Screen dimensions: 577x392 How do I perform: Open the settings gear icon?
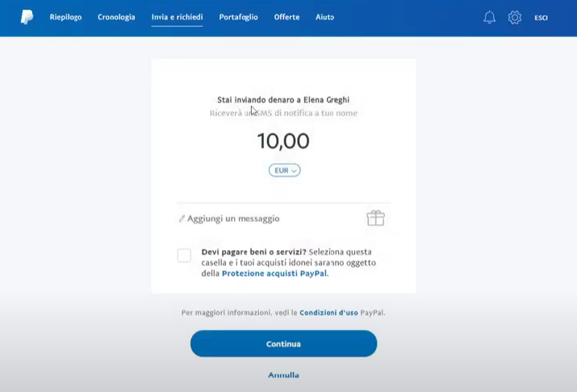click(515, 17)
